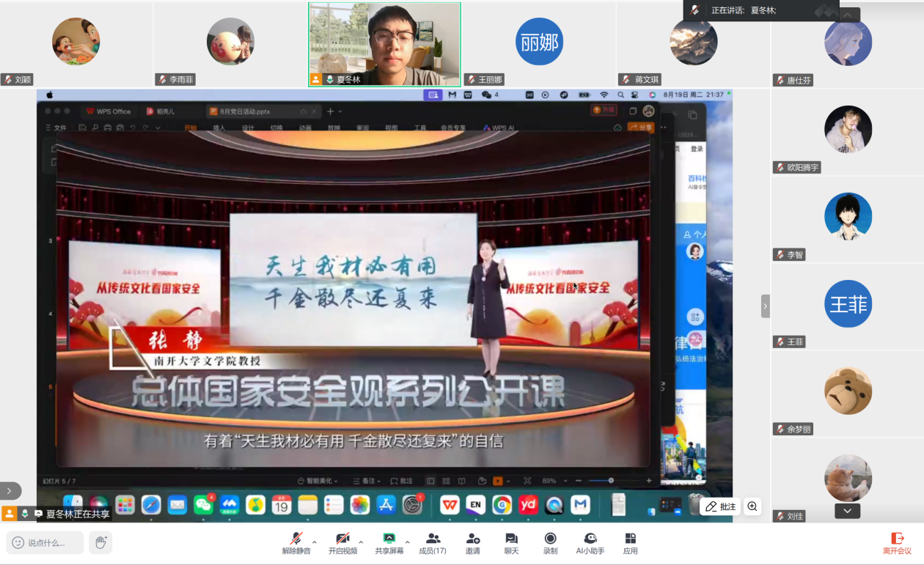Start recording with the 录制 icon
The width and height of the screenshot is (924, 565).
coord(550,543)
